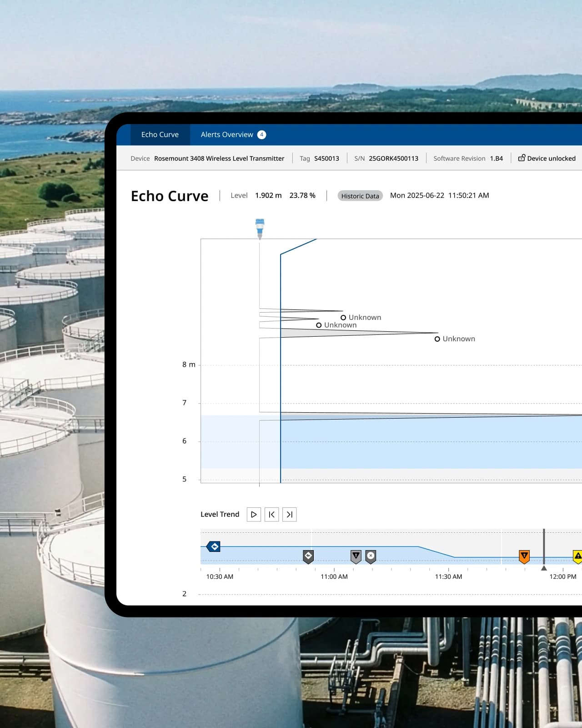Select the middle Unknown echo peak marker
Image resolution: width=582 pixels, height=728 pixels.
[319, 325]
